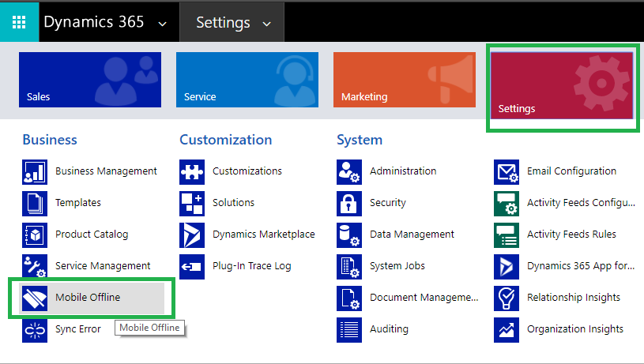Click the Organization Insights chart icon
Screen dimensions: 644x364
(507, 330)
